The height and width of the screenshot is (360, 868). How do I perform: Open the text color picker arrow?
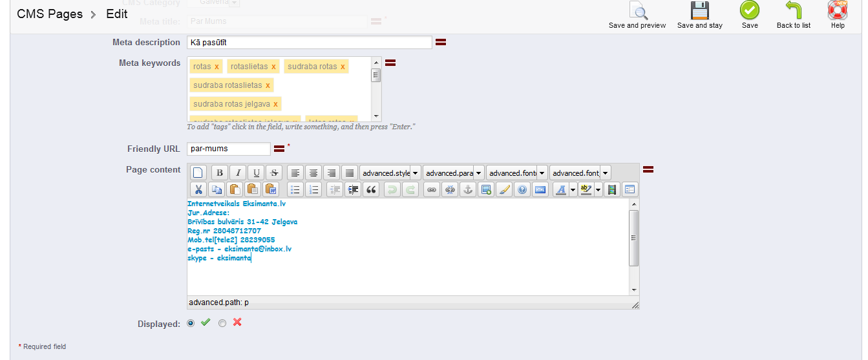(573, 189)
